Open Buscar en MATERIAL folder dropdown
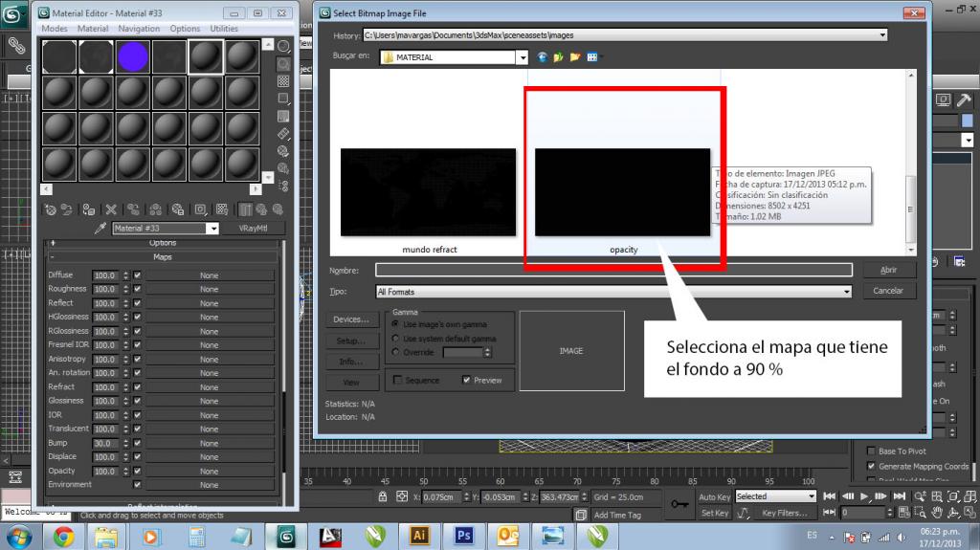The image size is (980, 550). click(523, 57)
